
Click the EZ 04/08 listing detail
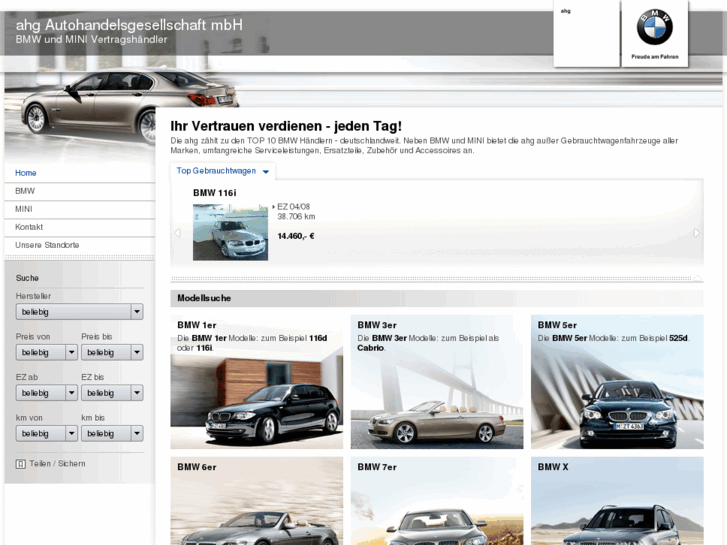tap(293, 207)
